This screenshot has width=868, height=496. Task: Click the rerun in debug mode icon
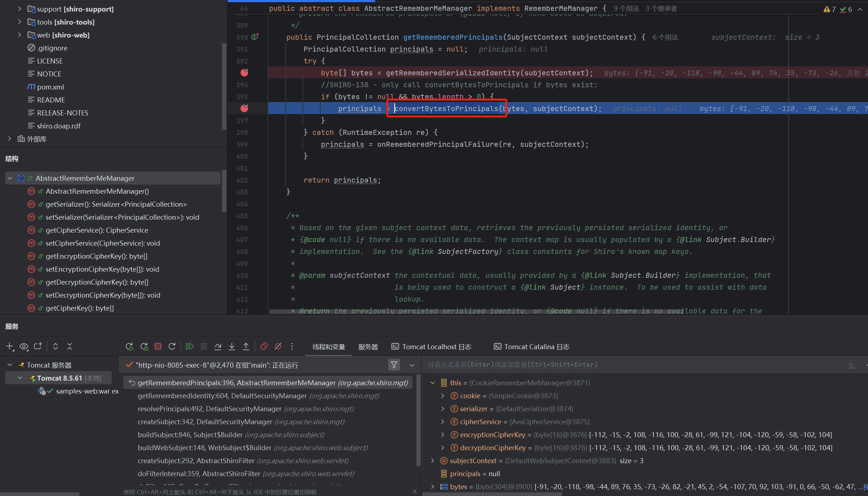pos(144,347)
